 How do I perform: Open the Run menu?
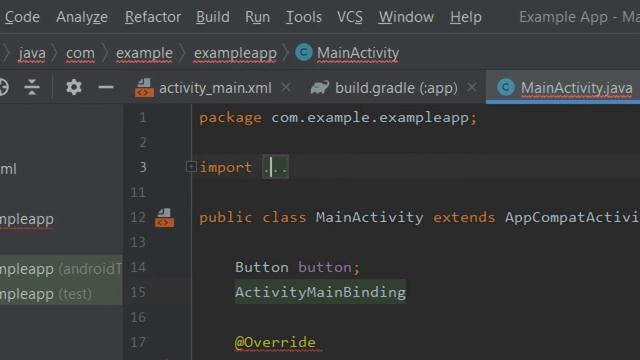click(x=257, y=17)
